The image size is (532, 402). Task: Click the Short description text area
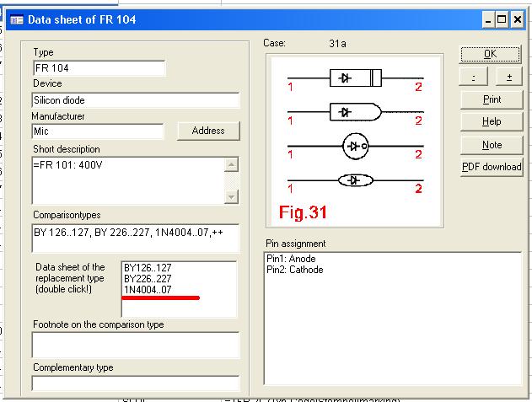click(x=126, y=180)
